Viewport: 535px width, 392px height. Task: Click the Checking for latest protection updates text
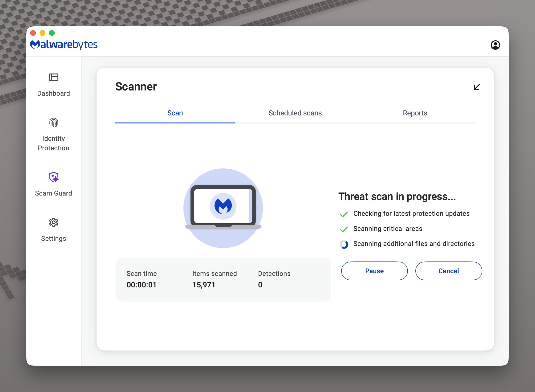pos(411,214)
